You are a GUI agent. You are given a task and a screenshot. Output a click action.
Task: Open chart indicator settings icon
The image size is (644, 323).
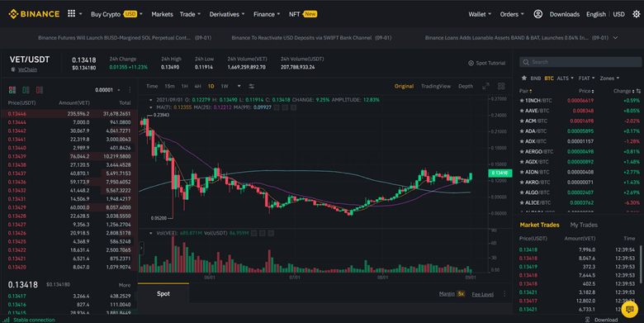pos(251,86)
